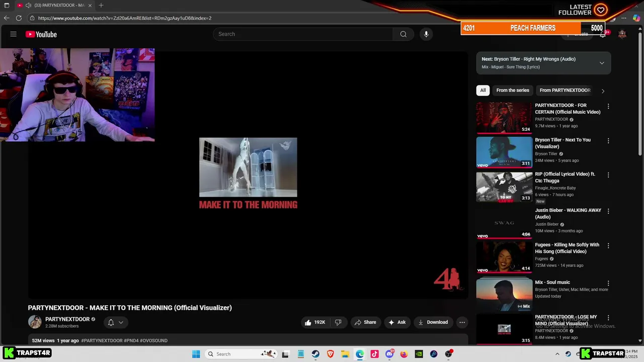Reload the current page
The height and width of the screenshot is (362, 644).
coord(19,18)
